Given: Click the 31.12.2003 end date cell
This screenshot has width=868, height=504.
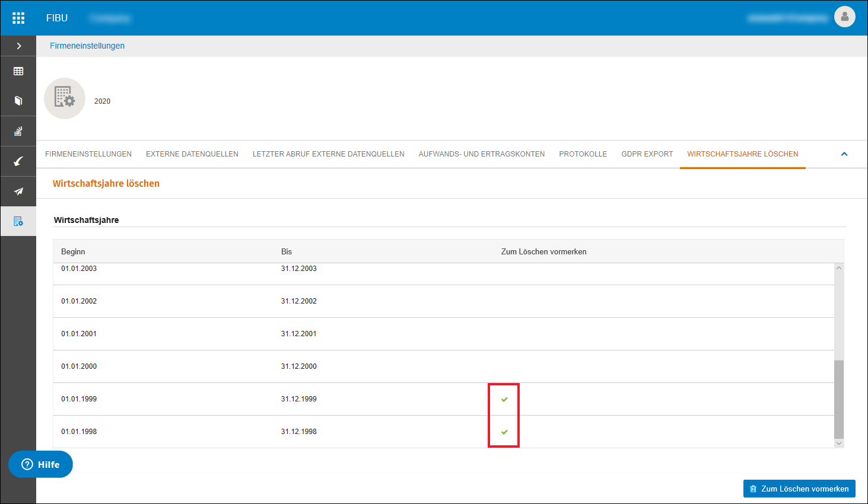Looking at the screenshot, I should point(299,269).
